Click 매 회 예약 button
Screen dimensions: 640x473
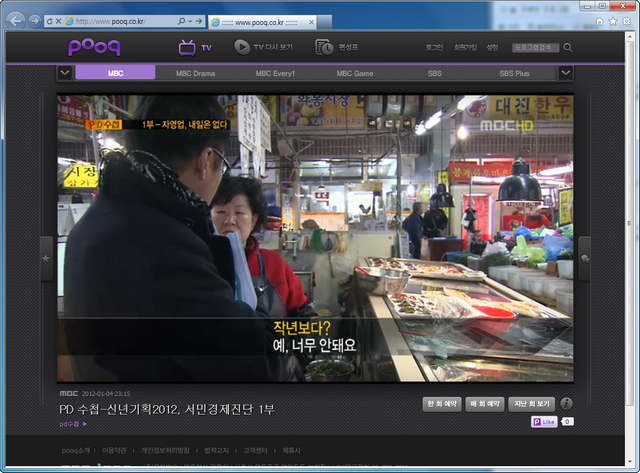485,404
